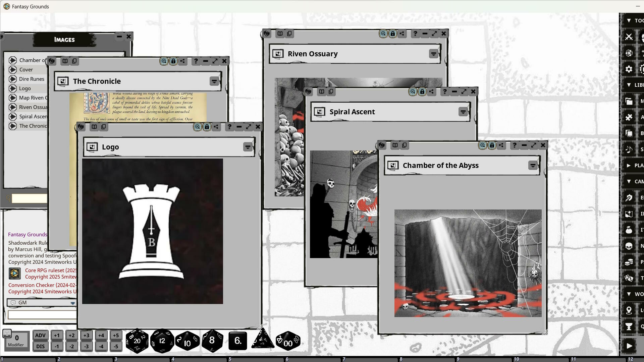Enable disadvantage with the DIS button
The image size is (644, 362).
(x=40, y=347)
